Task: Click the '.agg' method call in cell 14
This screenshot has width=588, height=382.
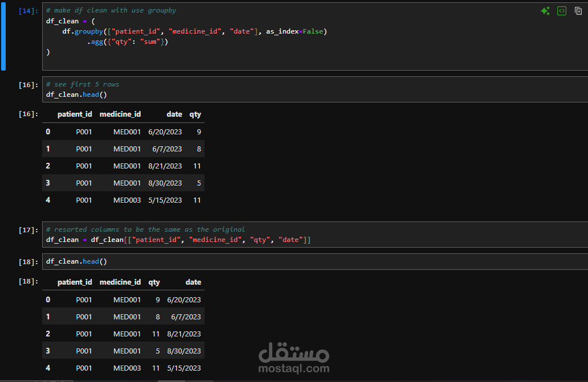Action: pyautogui.click(x=95, y=42)
